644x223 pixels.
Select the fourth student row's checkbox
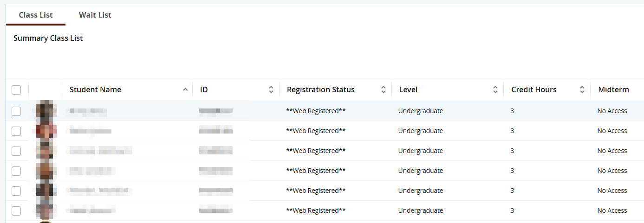[16, 171]
